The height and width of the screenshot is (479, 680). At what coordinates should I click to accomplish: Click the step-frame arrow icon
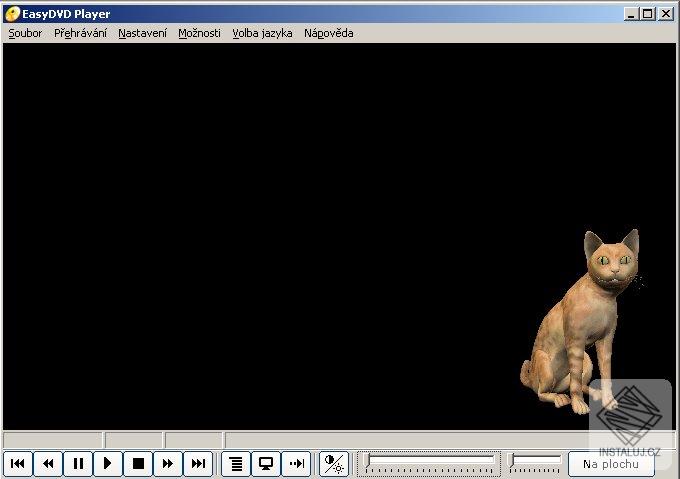(296, 463)
